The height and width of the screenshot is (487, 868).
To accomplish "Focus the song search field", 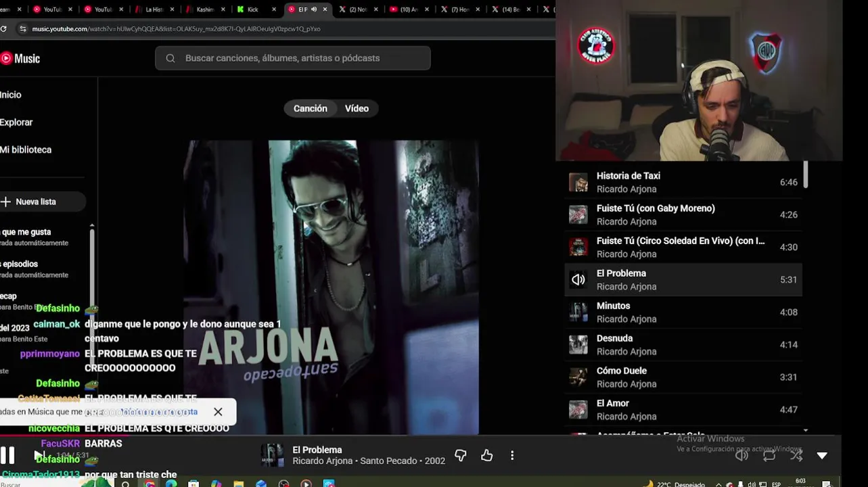I will [293, 58].
